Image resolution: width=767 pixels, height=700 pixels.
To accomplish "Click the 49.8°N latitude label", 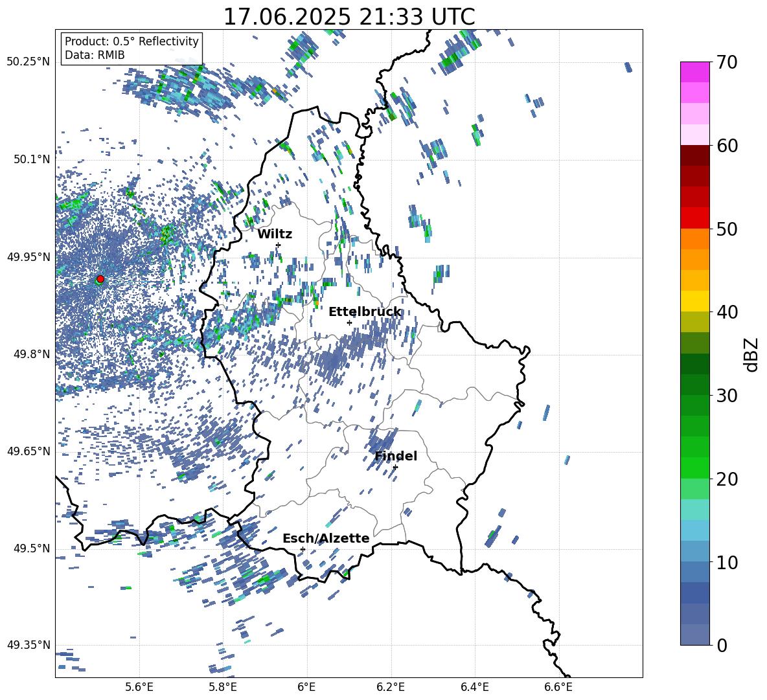I will click(32, 354).
